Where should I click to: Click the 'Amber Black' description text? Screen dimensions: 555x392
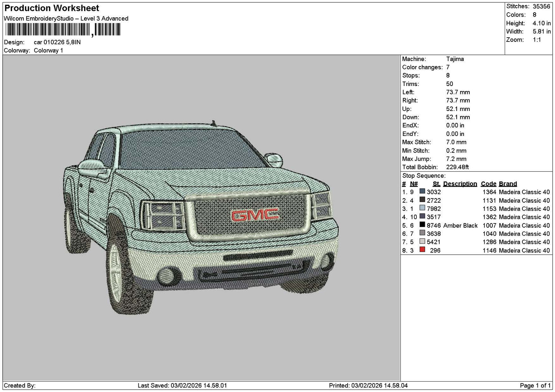tap(461, 226)
